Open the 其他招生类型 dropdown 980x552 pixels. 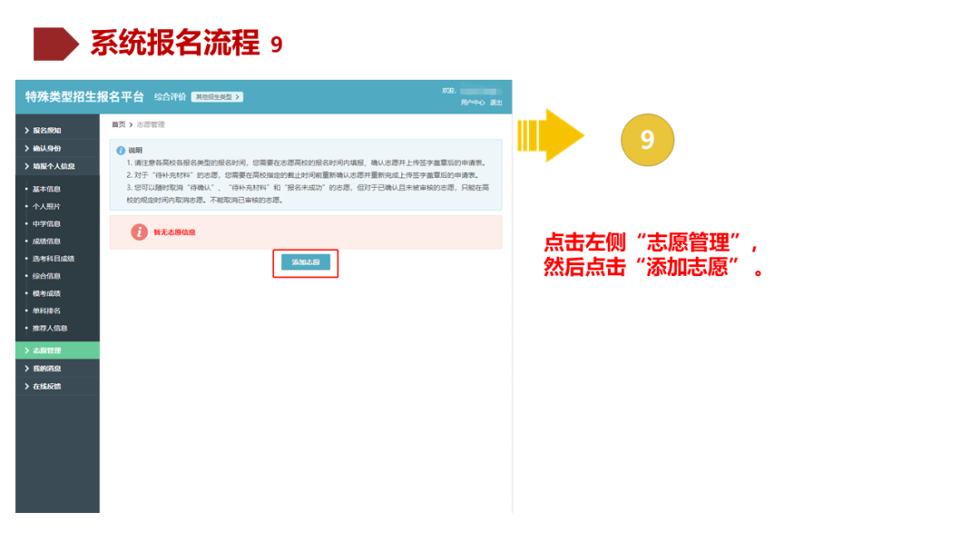pyautogui.click(x=218, y=95)
